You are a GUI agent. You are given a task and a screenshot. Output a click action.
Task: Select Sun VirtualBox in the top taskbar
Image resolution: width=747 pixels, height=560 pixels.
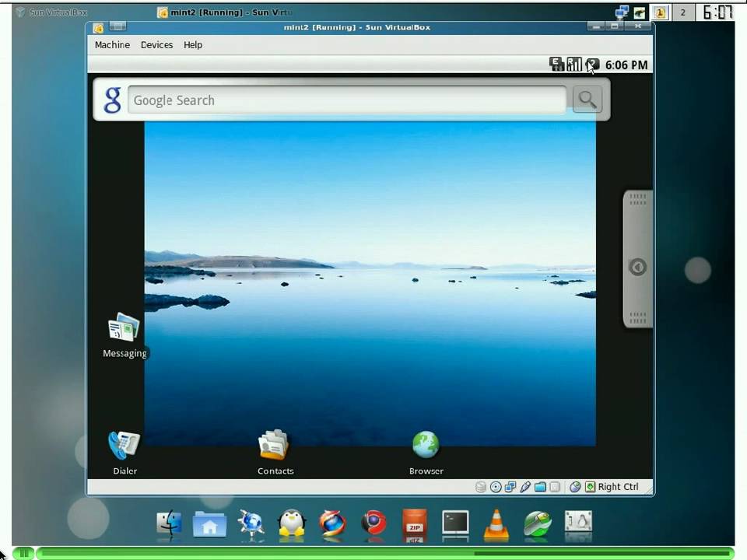click(51, 12)
